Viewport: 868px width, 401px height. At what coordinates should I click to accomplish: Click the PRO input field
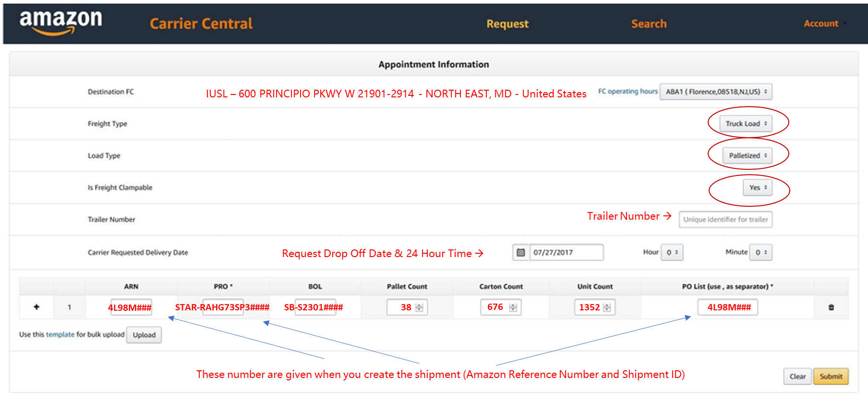tap(223, 307)
